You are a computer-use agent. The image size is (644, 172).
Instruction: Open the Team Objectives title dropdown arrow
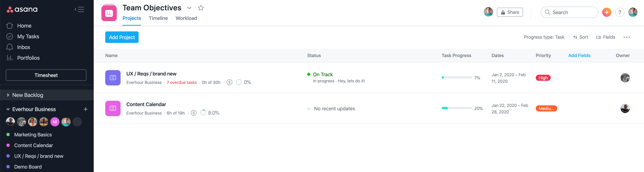coord(189,8)
